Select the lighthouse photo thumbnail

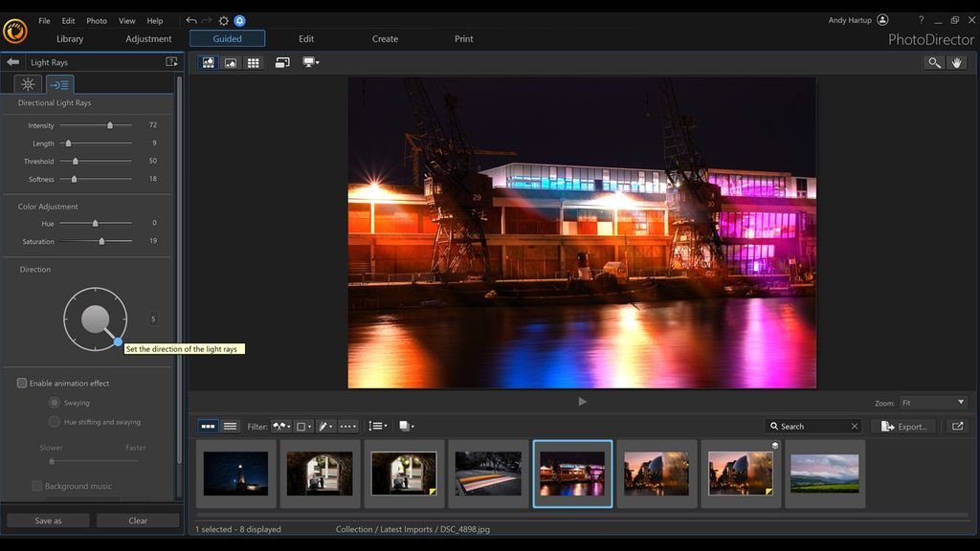click(235, 474)
